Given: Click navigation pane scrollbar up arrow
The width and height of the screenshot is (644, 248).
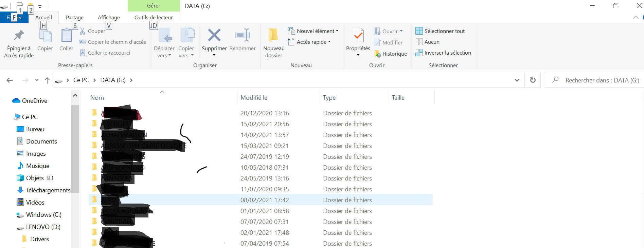Looking at the screenshot, I should [75, 95].
